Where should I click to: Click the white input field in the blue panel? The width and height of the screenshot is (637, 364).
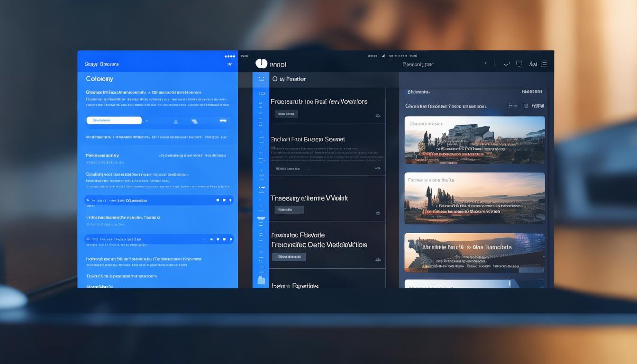tap(114, 120)
